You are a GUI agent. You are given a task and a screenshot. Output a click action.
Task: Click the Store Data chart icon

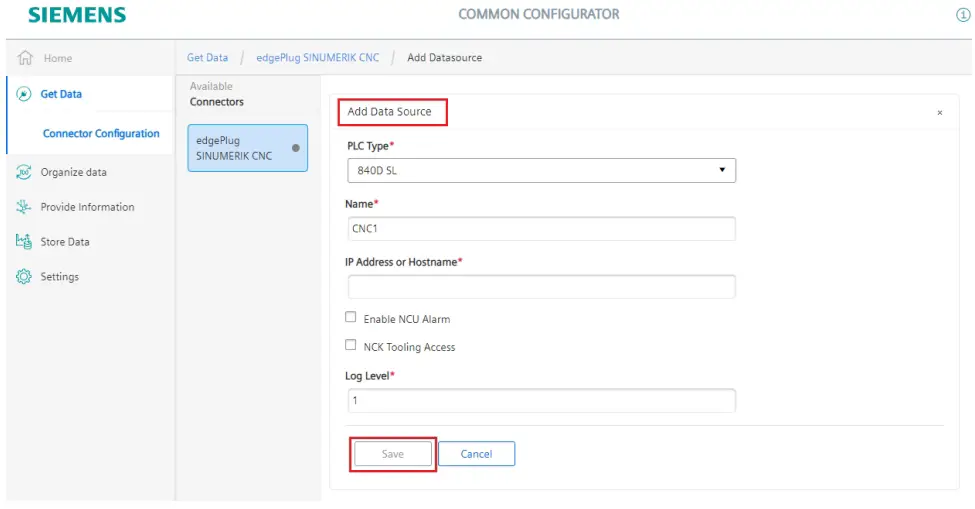point(24,242)
